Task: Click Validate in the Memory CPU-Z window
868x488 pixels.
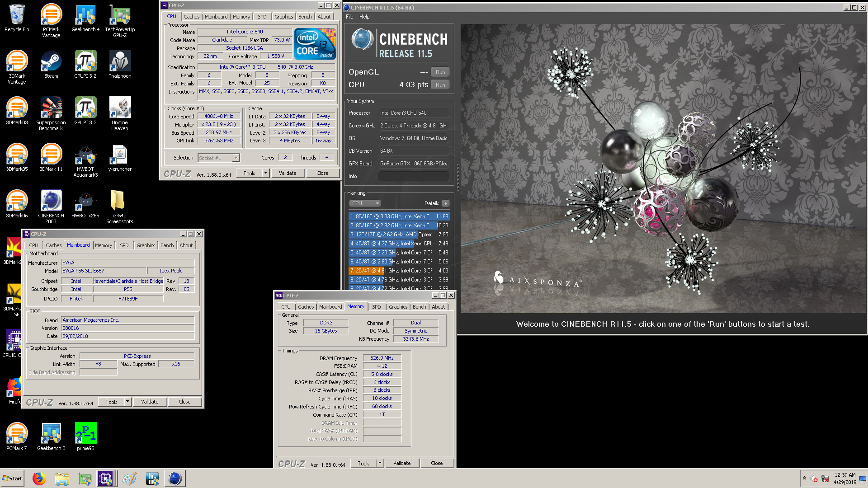Action: coord(402,463)
